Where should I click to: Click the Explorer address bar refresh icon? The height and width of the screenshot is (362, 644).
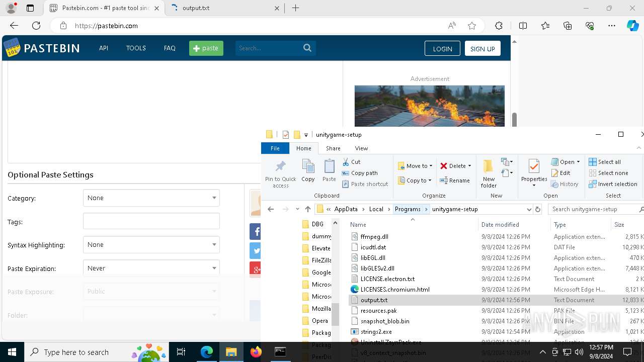[538, 209]
